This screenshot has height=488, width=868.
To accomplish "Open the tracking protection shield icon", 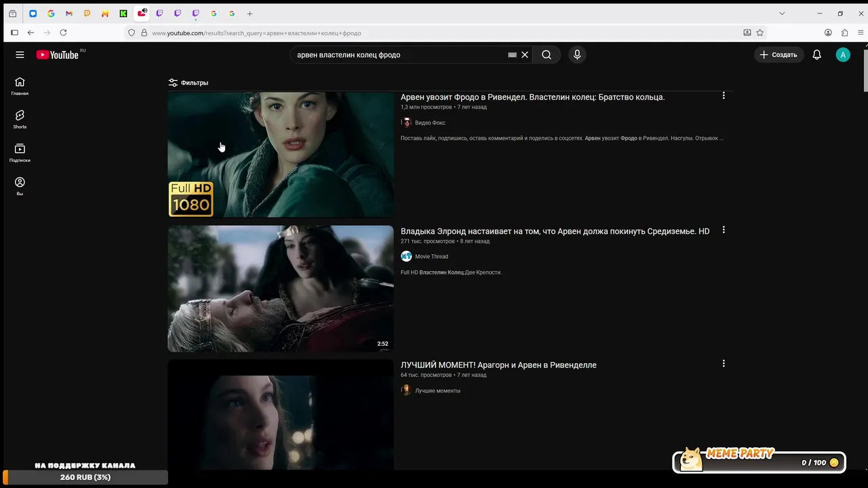I will [x=132, y=33].
